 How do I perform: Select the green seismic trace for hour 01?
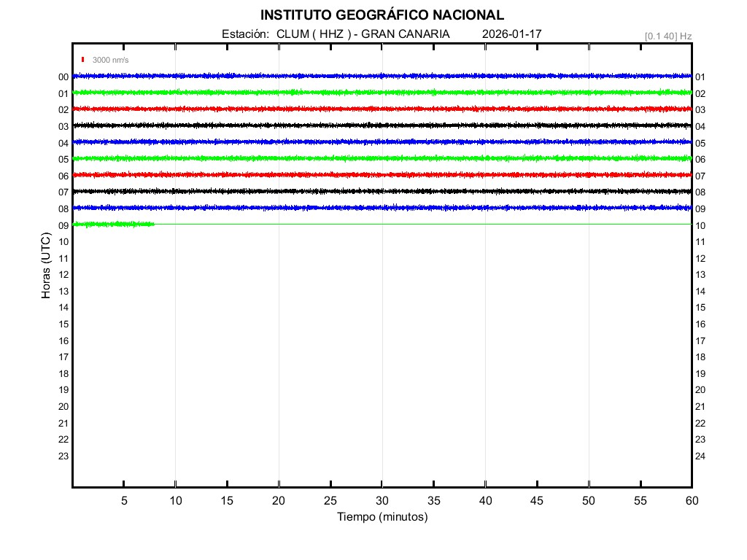click(382, 93)
